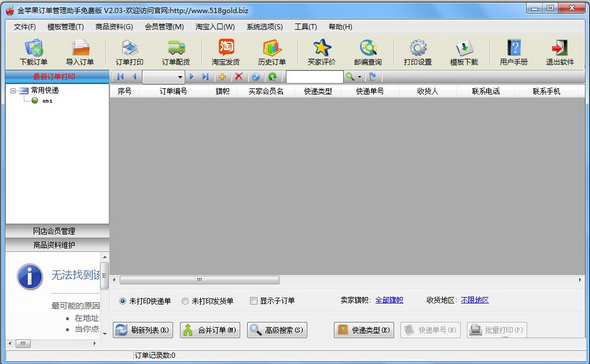Open the 文件(F) menu
The width and height of the screenshot is (590, 364).
click(25, 27)
